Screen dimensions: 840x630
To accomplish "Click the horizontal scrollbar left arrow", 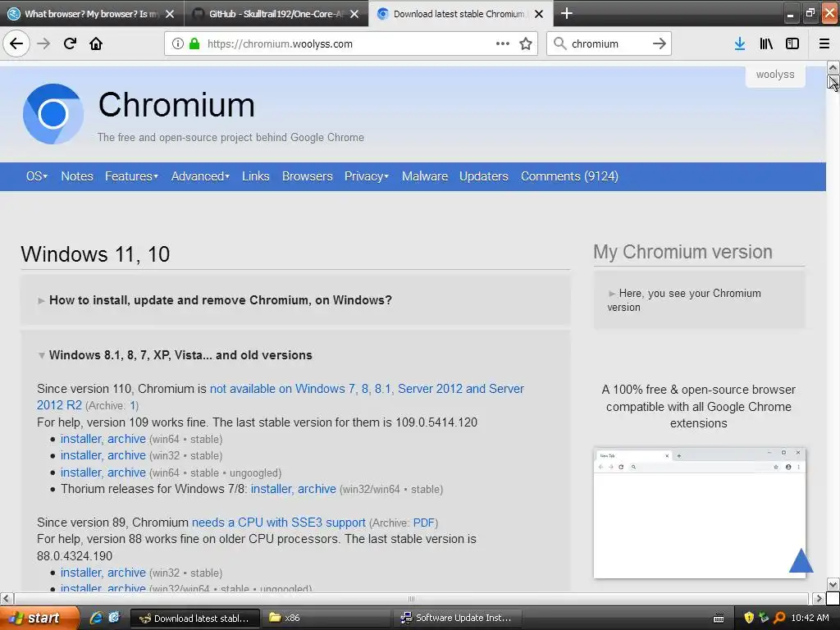I will 6,598.
